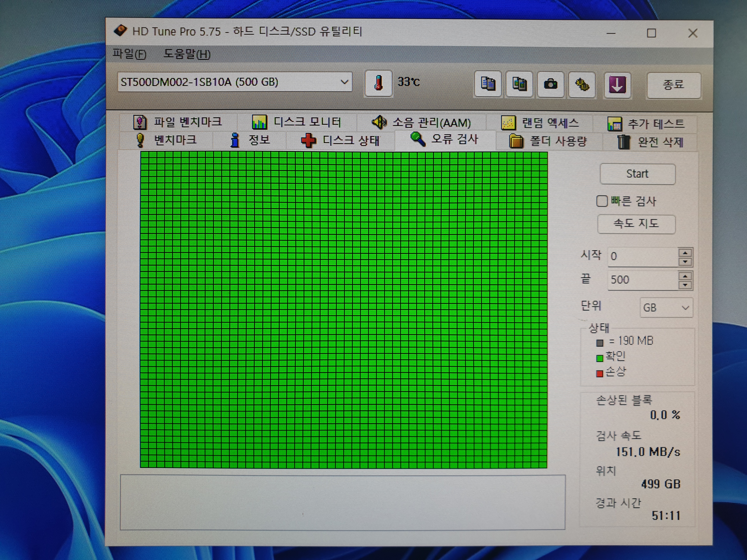Image resolution: width=747 pixels, height=560 pixels.
Task: Open the 폴더 사용량 tab
Action: pyautogui.click(x=548, y=141)
